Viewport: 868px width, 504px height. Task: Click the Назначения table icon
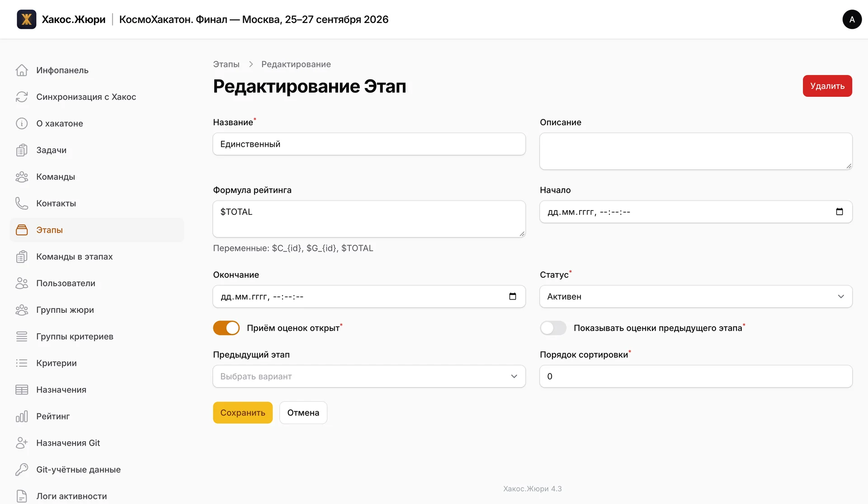tap(22, 390)
